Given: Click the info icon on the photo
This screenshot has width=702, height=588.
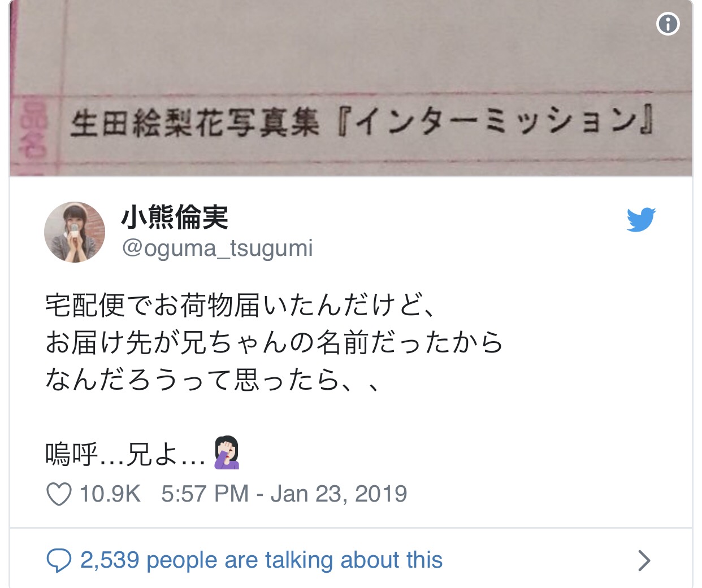Looking at the screenshot, I should [668, 24].
